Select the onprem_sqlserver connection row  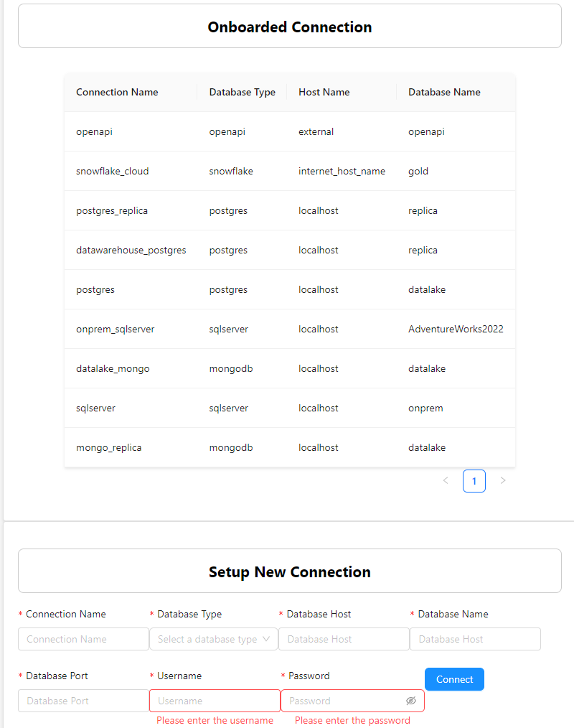[x=116, y=329]
